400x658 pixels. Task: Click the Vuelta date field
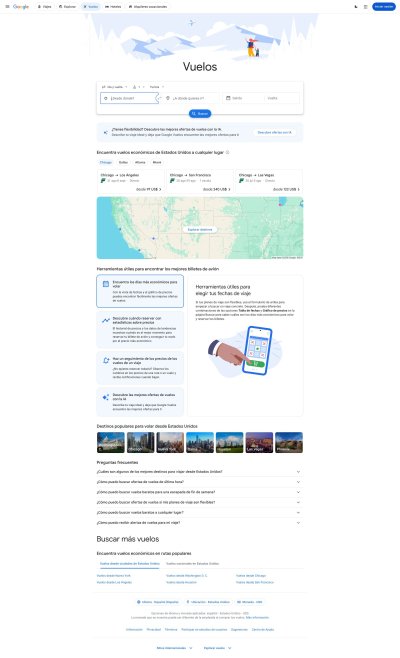(282, 98)
